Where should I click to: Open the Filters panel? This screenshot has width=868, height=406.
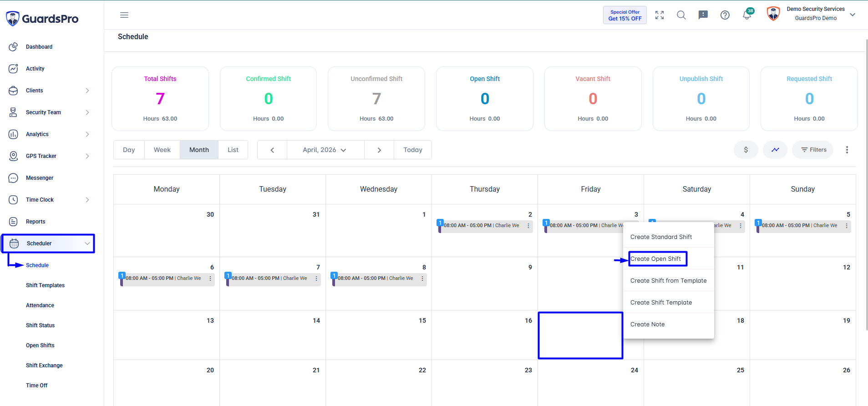tap(813, 150)
